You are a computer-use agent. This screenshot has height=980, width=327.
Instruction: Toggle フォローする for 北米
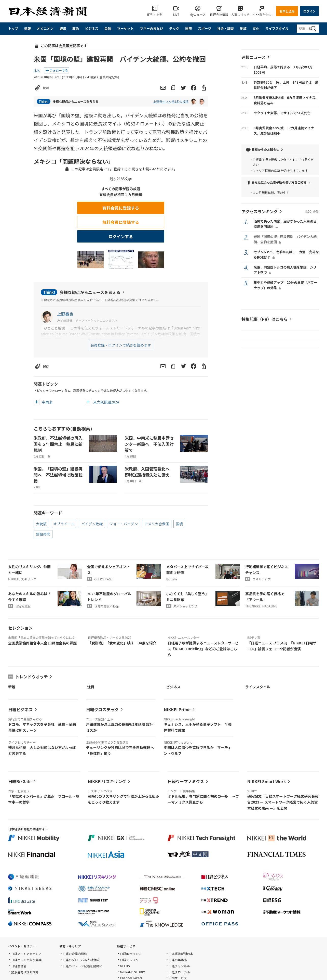(x=56, y=70)
